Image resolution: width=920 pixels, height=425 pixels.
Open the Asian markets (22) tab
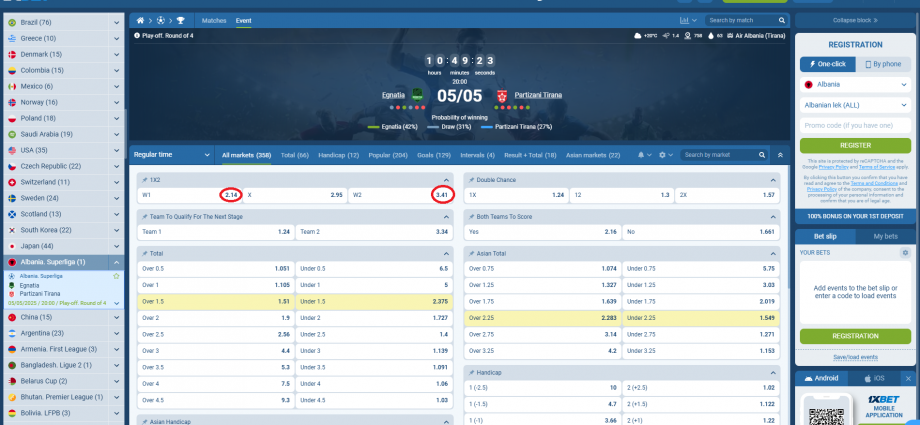click(x=593, y=155)
